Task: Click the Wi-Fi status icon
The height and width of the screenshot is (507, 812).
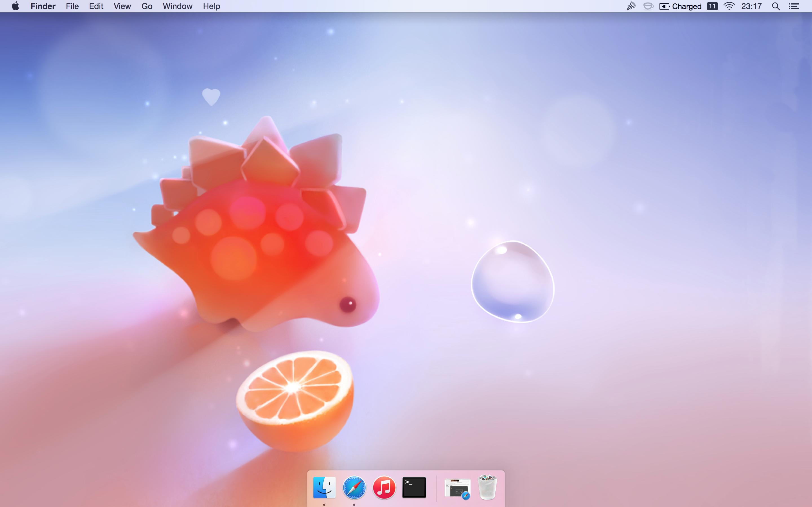Action: 729,6
